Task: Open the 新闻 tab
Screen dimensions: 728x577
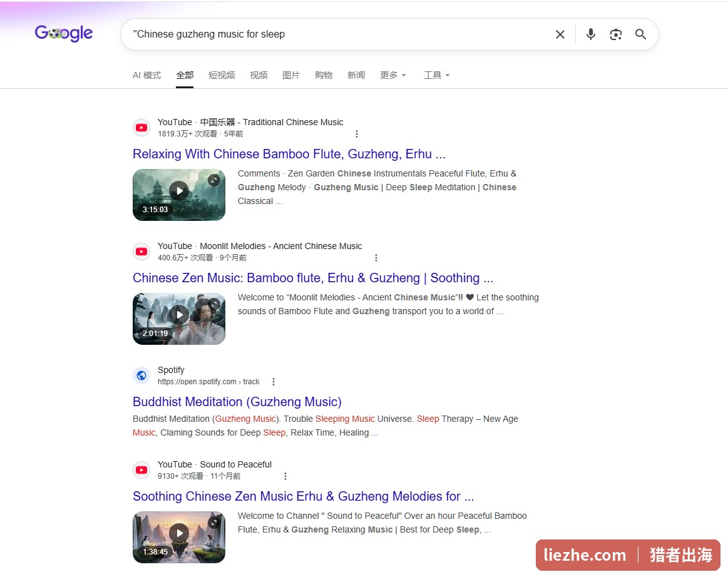Action: (x=356, y=75)
